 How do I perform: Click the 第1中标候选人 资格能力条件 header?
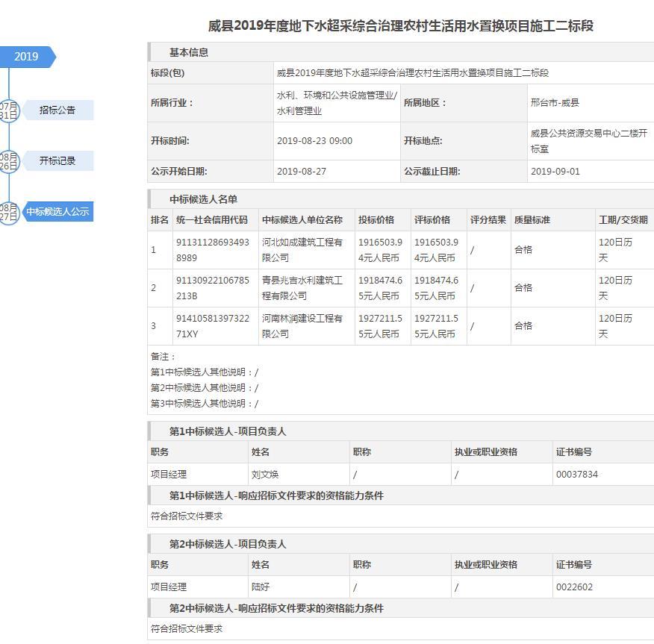coord(275,495)
